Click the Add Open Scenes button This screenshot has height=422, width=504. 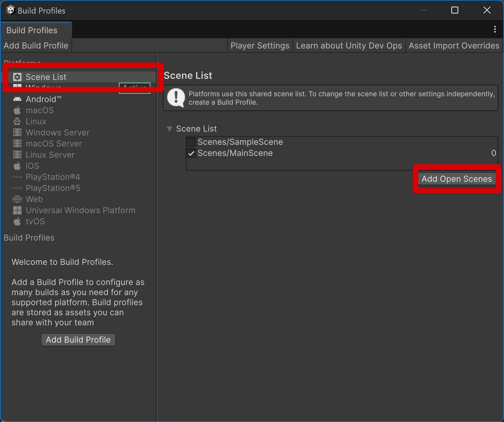click(x=457, y=179)
